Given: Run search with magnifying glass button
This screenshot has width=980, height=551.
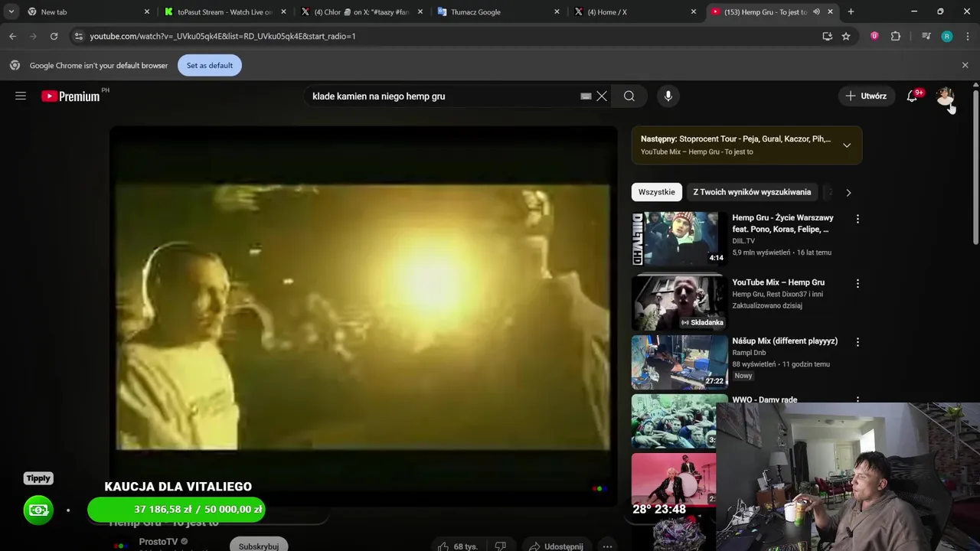Looking at the screenshot, I should pyautogui.click(x=629, y=96).
